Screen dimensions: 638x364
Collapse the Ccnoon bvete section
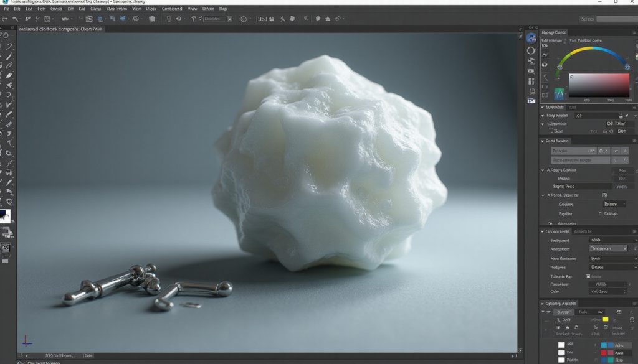tap(543, 231)
